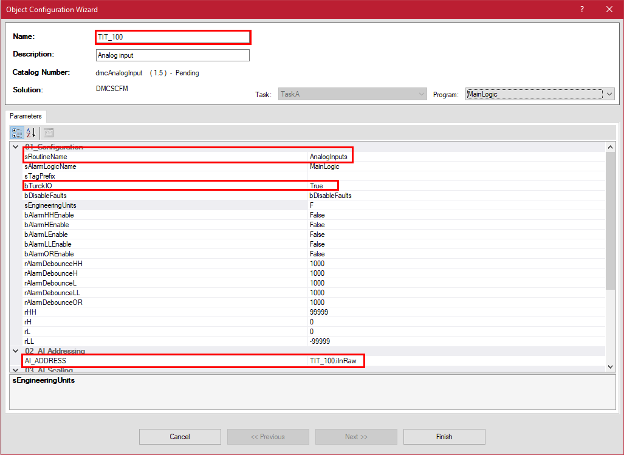Viewport: 624px width, 456px height.
Task: Open the Program dropdown showing MainLogic
Action: [539, 94]
